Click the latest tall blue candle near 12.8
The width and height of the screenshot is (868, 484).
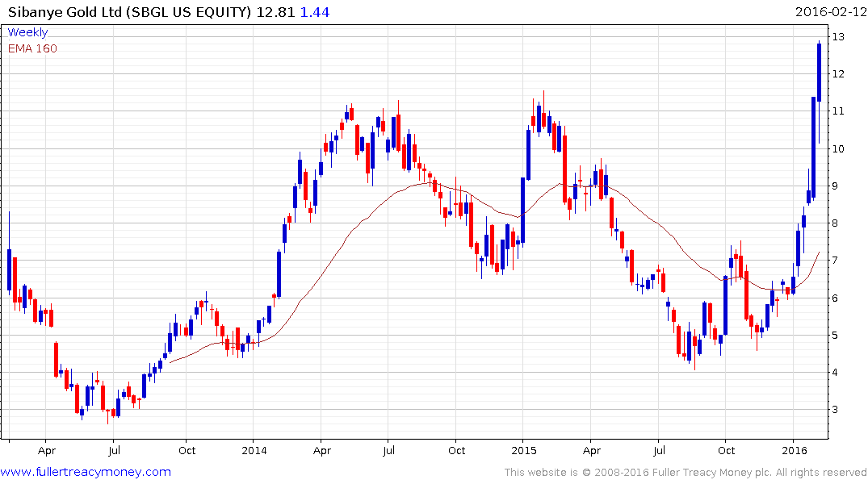click(820, 73)
